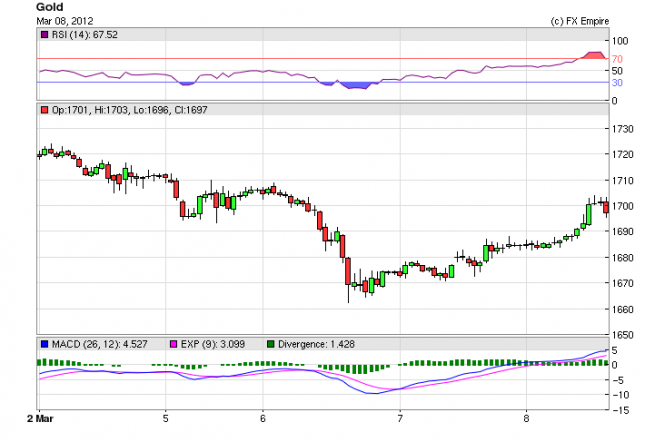Click the MACD -5 axis label

[618, 380]
